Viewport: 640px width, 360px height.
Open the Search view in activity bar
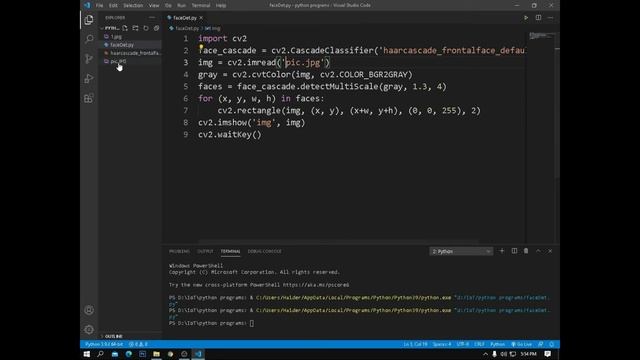(x=89, y=39)
